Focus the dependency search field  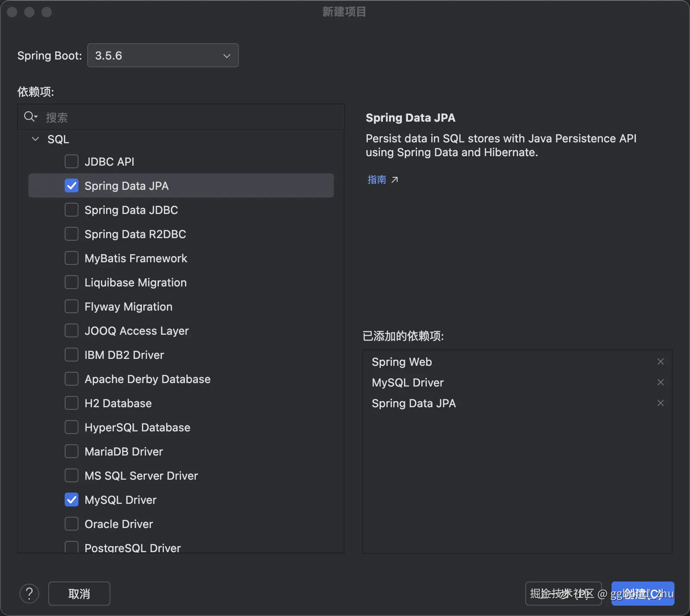190,117
